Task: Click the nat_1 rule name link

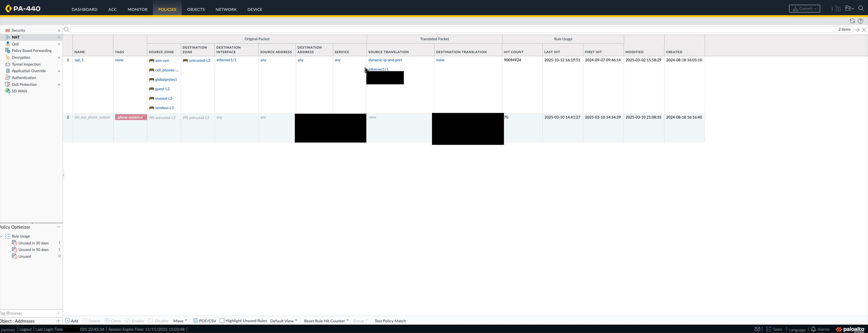Action: coord(79,60)
